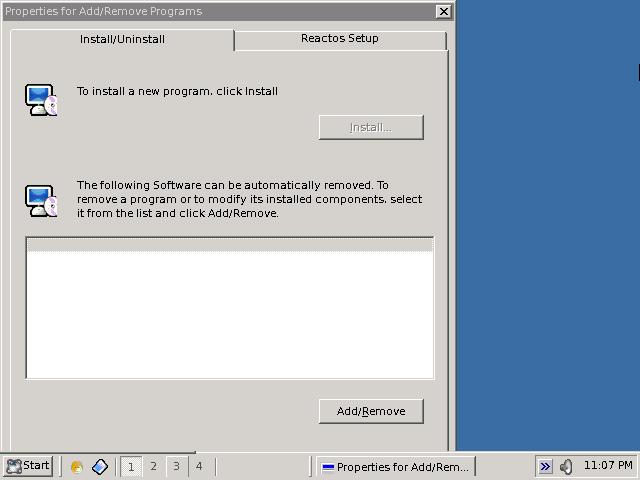Select the Install/Uninstall tab

point(122,40)
